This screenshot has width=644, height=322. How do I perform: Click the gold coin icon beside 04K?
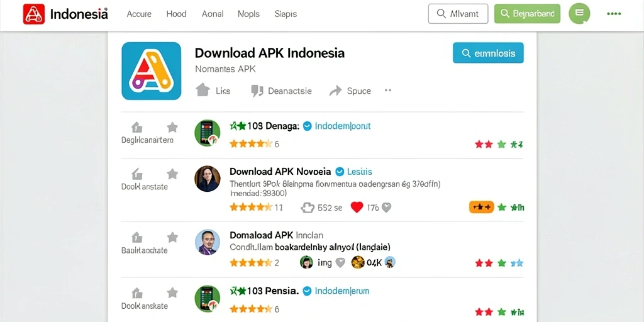(358, 262)
